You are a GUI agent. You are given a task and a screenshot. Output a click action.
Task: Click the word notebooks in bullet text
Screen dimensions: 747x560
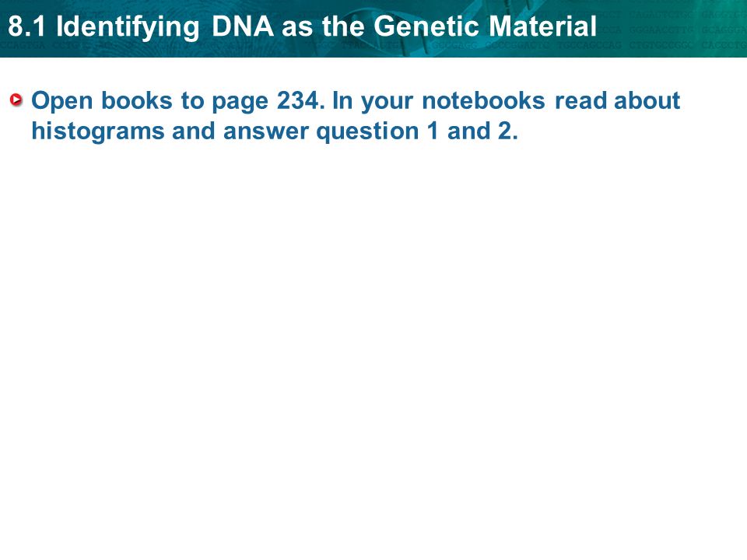point(483,100)
